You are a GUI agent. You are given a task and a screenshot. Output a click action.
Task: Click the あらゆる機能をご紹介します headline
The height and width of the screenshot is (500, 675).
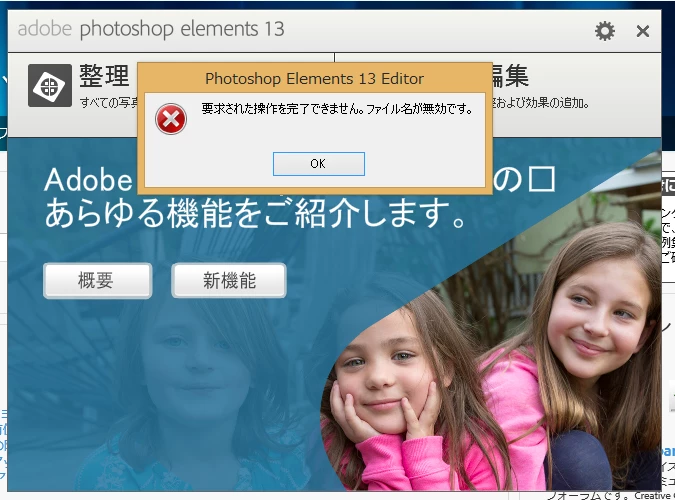255,213
